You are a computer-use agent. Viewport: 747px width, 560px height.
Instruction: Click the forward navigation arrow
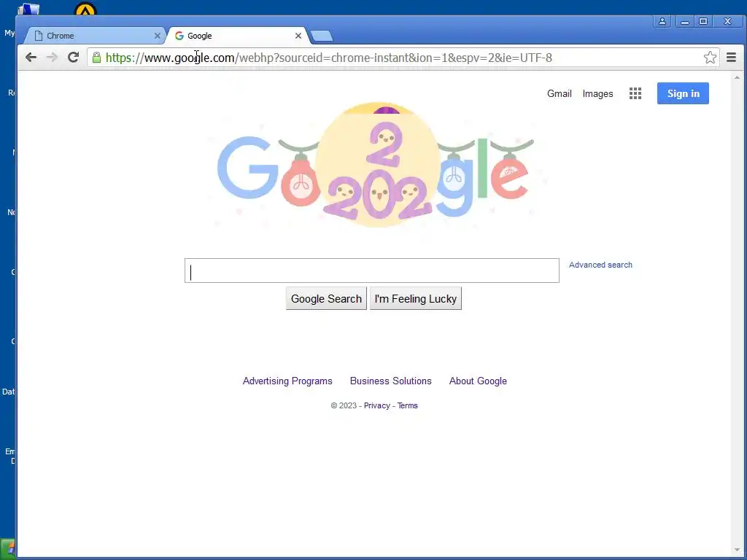(52, 58)
